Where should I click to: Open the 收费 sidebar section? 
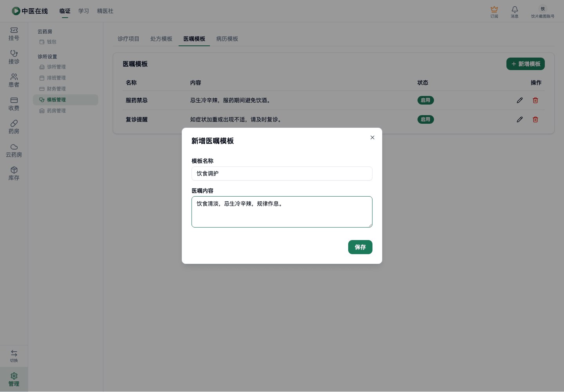click(14, 104)
